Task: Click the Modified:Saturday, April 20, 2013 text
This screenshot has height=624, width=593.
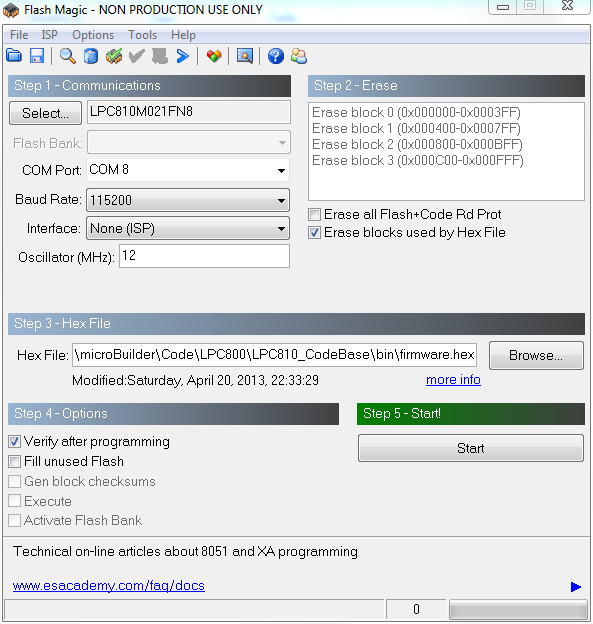Action: pos(195,380)
